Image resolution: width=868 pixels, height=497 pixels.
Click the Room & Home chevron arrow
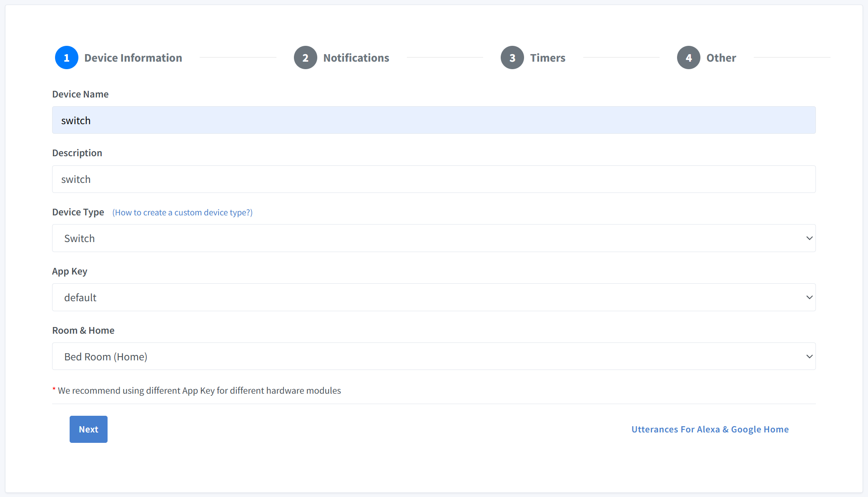coord(809,356)
